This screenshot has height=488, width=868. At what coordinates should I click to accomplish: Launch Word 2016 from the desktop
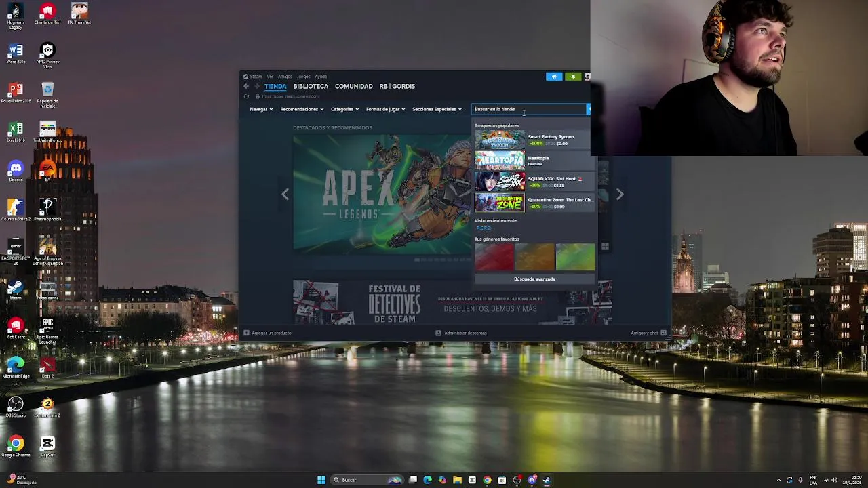click(x=16, y=54)
